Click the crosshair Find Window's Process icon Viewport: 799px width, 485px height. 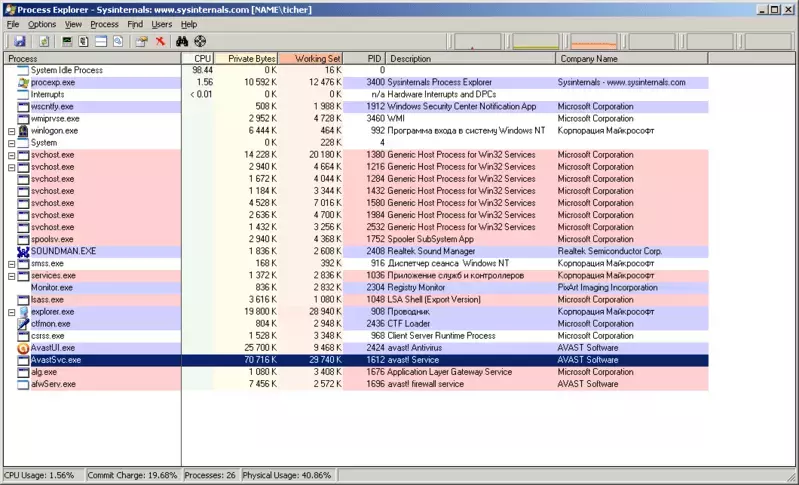click(200, 41)
